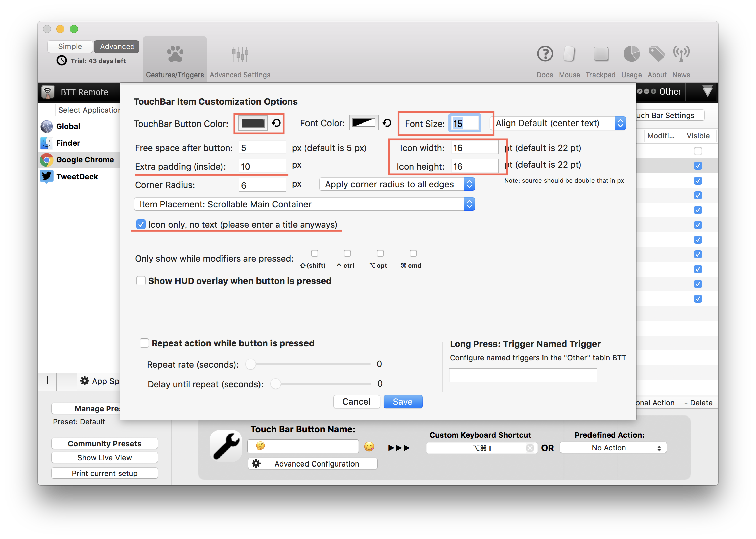
Task: Open the Trackpad settings icon
Action: click(x=601, y=54)
